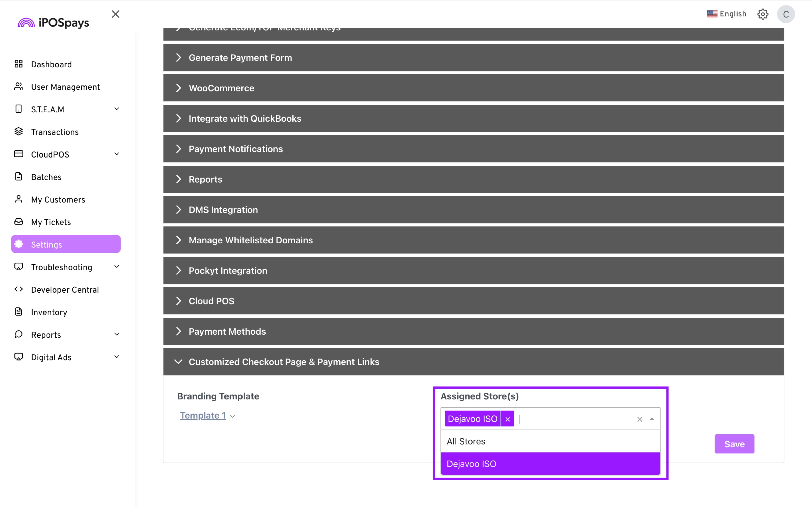
Task: Clear all assigned stores in the field
Action: [x=640, y=420]
